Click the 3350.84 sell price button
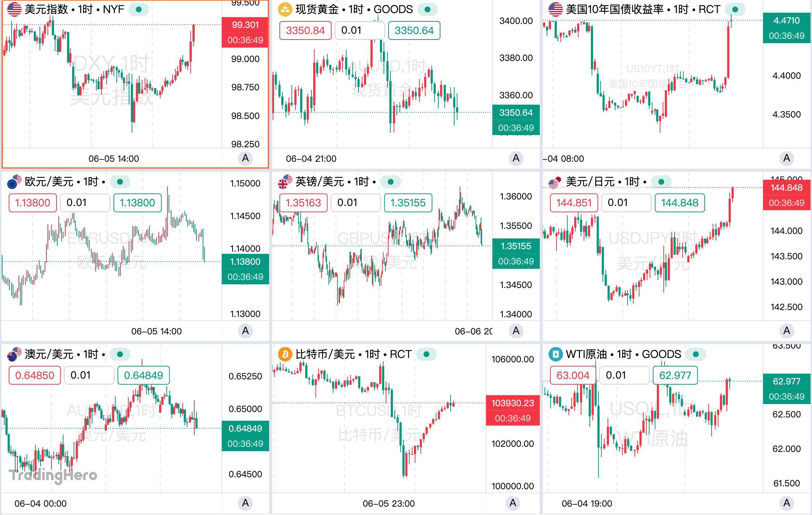Screen dimensions: 812x515 305,30
